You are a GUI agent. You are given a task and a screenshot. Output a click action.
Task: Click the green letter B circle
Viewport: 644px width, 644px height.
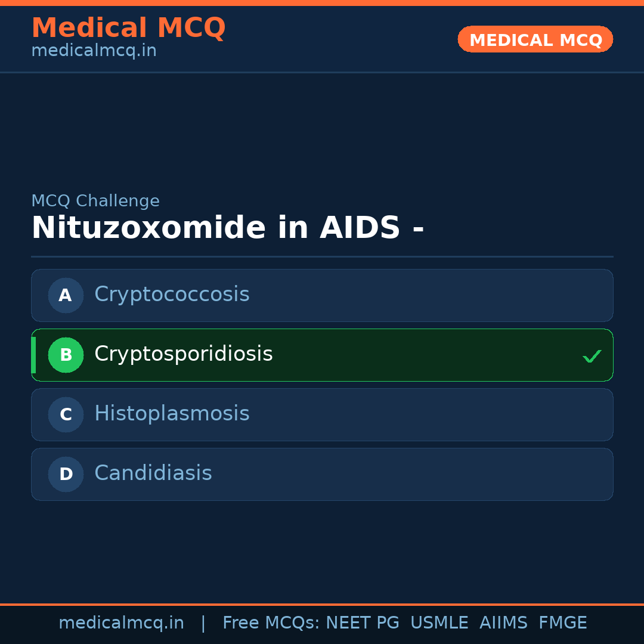click(x=66, y=355)
